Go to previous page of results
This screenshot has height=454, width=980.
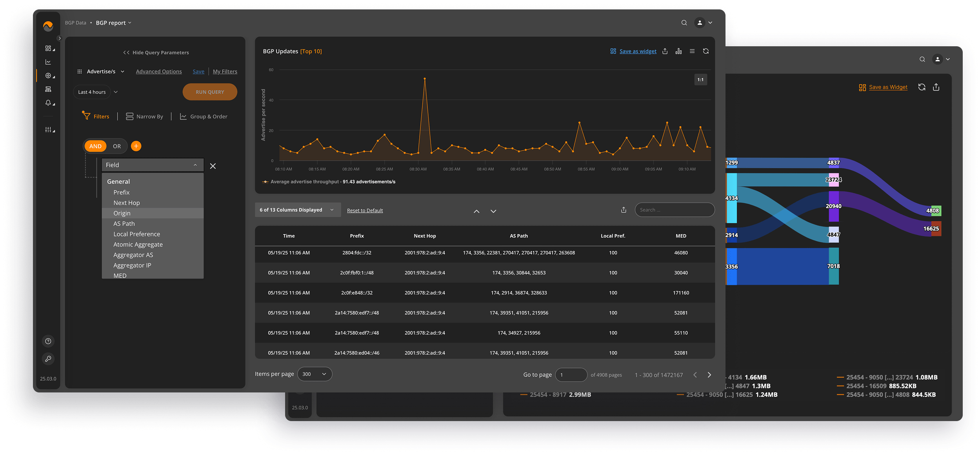pos(695,375)
